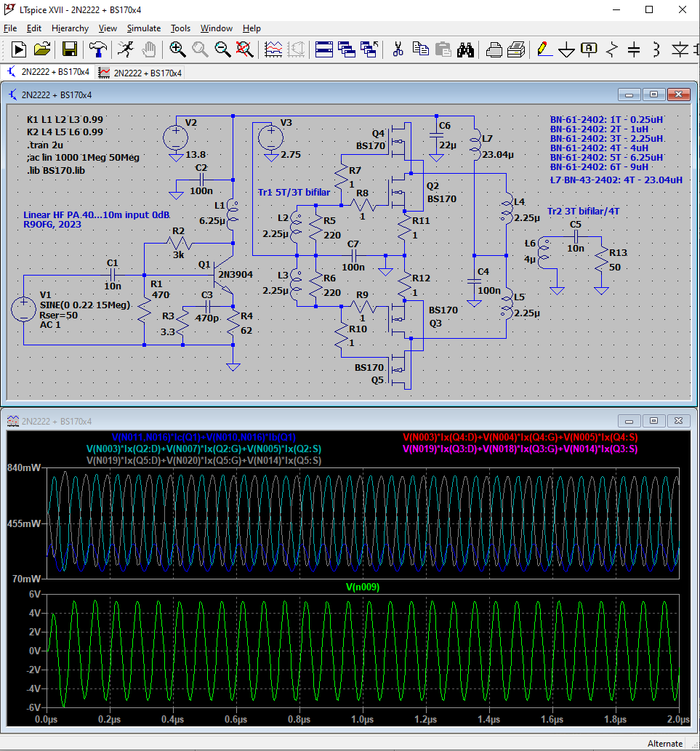Click the 1.0µs time axis label
The image size is (700, 751).
[363, 719]
